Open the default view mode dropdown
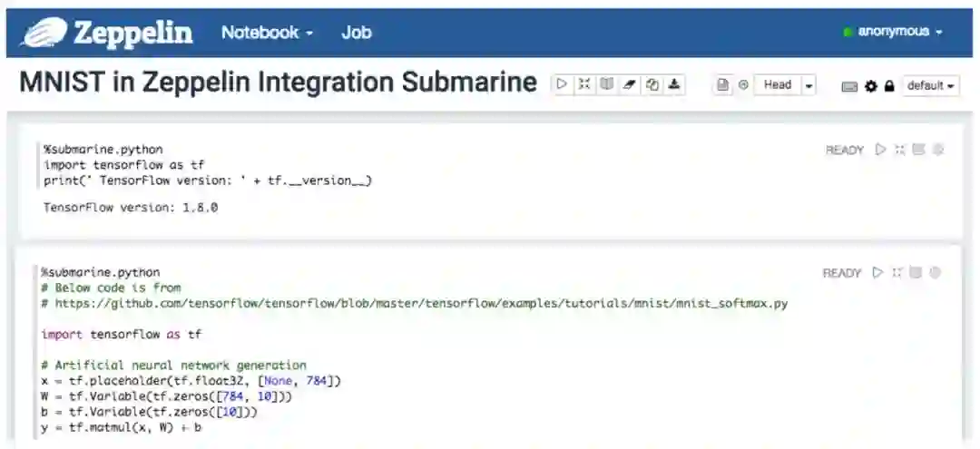 (x=931, y=86)
